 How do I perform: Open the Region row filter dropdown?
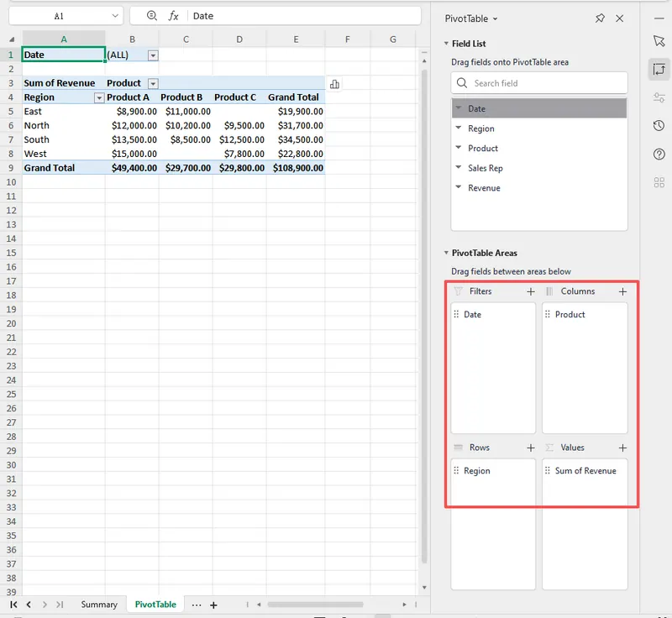(99, 98)
